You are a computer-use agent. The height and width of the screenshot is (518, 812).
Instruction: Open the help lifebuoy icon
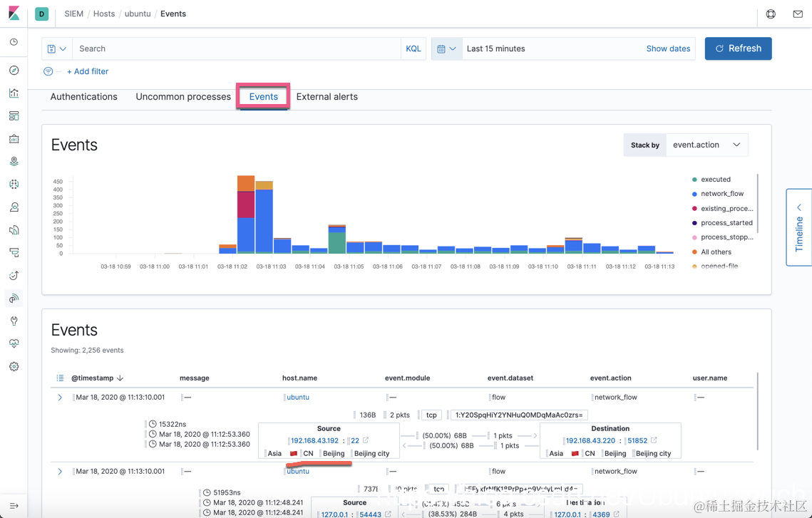(771, 14)
